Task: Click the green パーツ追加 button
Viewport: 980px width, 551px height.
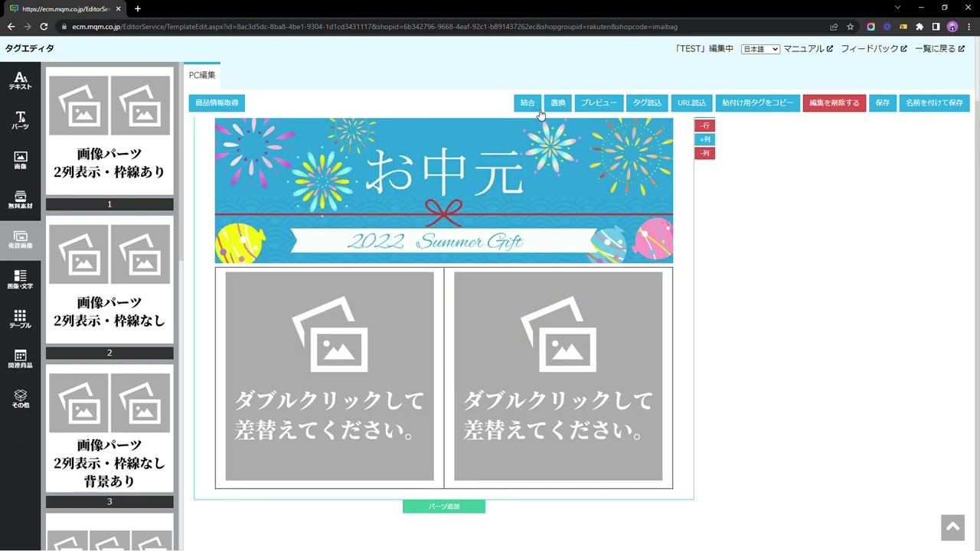Action: click(444, 507)
